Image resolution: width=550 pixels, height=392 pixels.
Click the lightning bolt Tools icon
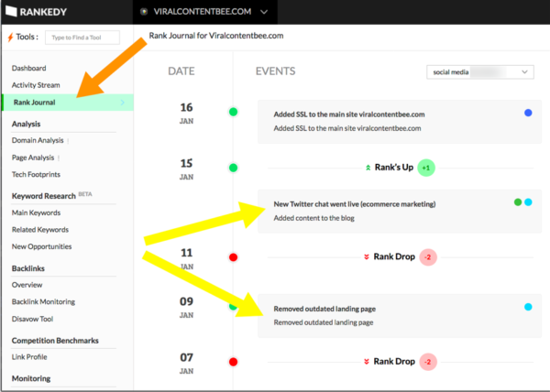(x=10, y=37)
